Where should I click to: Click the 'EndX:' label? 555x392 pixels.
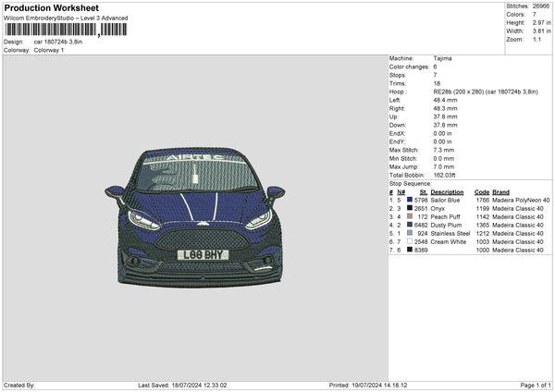397,133
